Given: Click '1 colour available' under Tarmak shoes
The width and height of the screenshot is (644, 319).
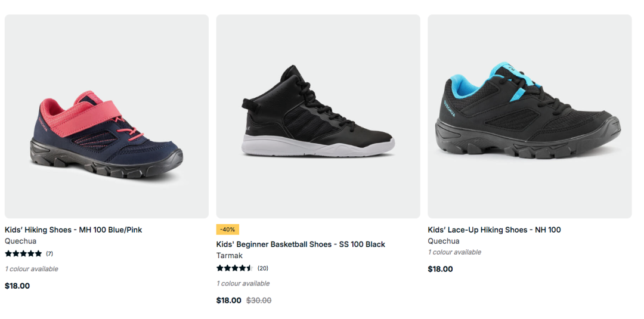Looking at the screenshot, I should 243,284.
